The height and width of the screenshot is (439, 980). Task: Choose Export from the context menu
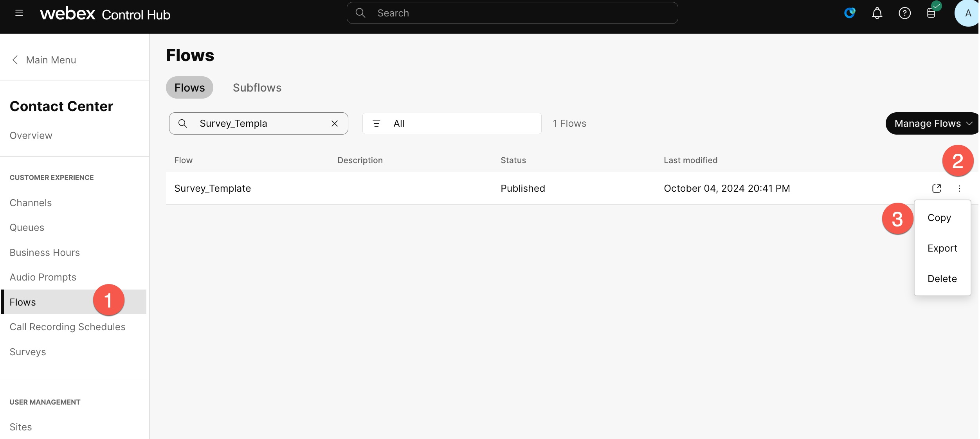(x=942, y=248)
